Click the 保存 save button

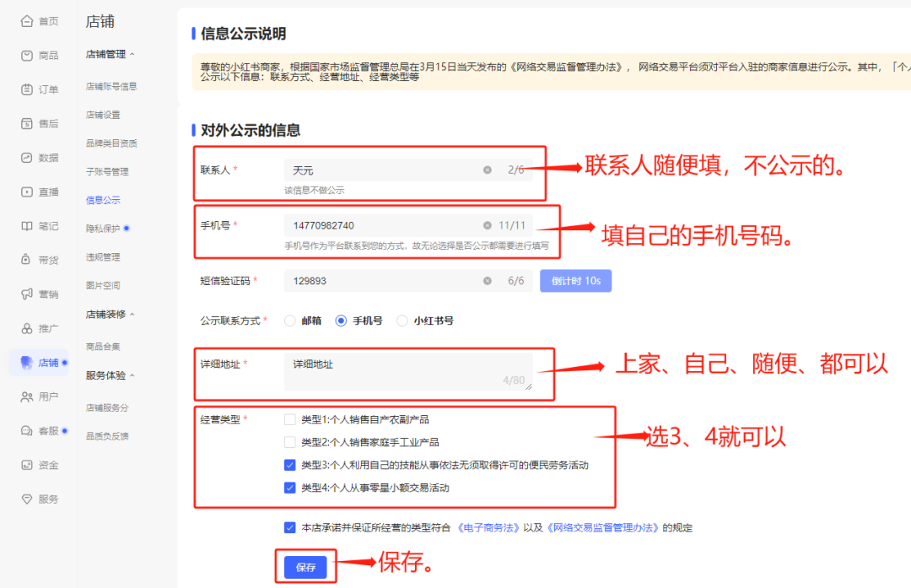click(305, 567)
